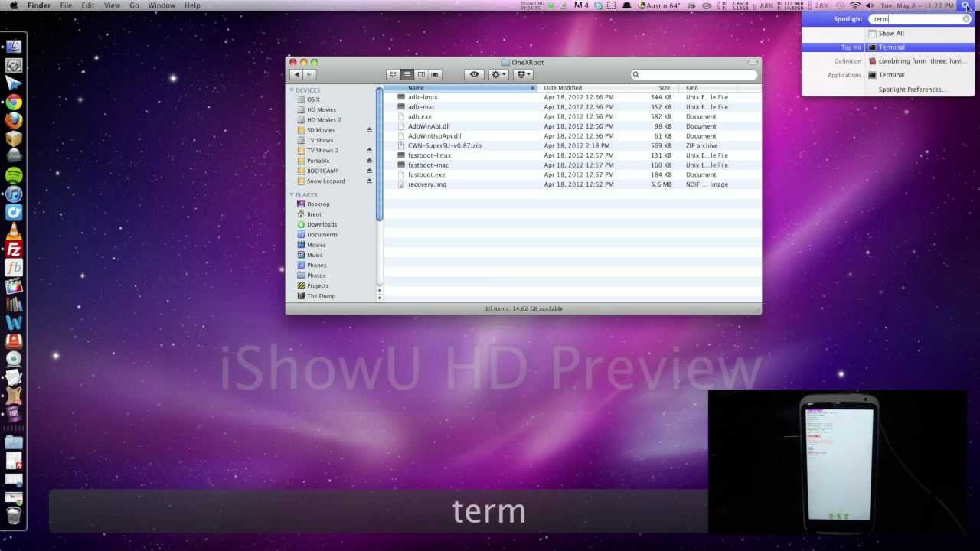Collapse the PLACES sidebar section
The height and width of the screenshot is (551, 980).
click(292, 194)
